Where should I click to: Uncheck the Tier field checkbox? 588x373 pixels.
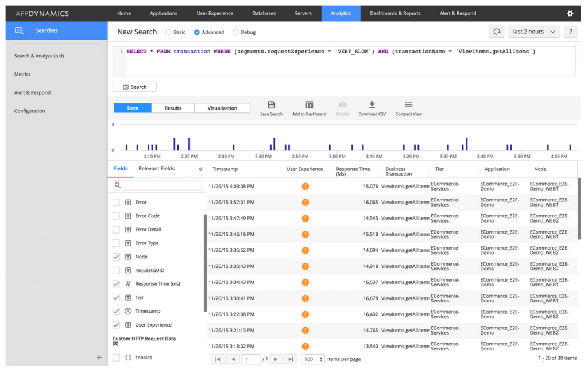116,298
